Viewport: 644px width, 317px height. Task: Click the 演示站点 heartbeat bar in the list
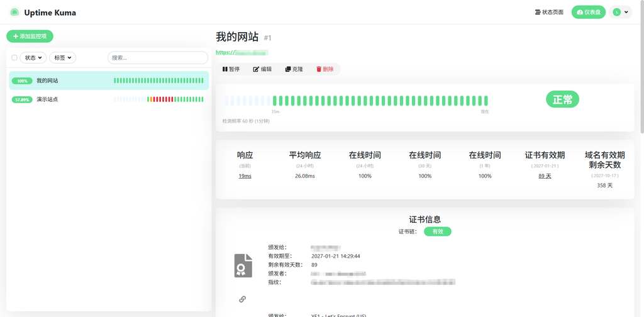tap(158, 99)
